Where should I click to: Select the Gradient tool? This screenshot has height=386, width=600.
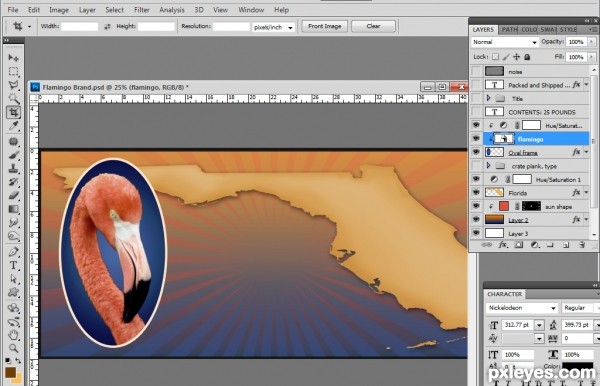click(13, 209)
